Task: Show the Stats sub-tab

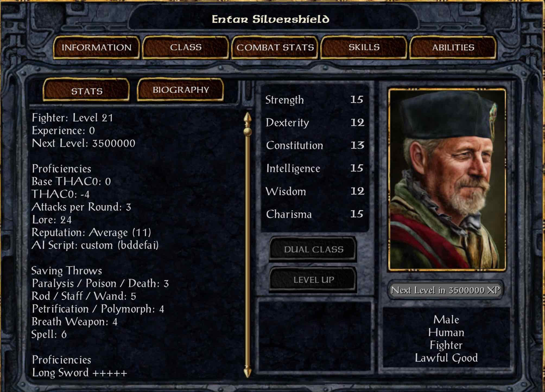Action: (x=86, y=90)
